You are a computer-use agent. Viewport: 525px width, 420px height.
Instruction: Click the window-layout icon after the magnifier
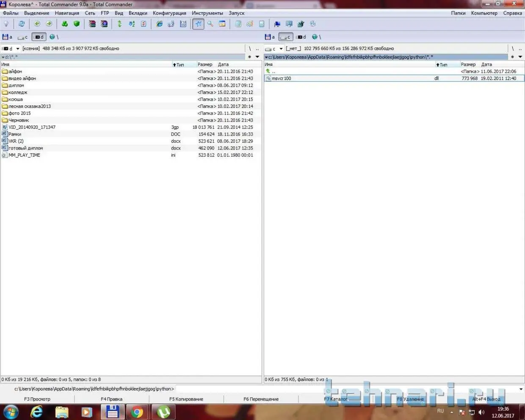coord(222,24)
